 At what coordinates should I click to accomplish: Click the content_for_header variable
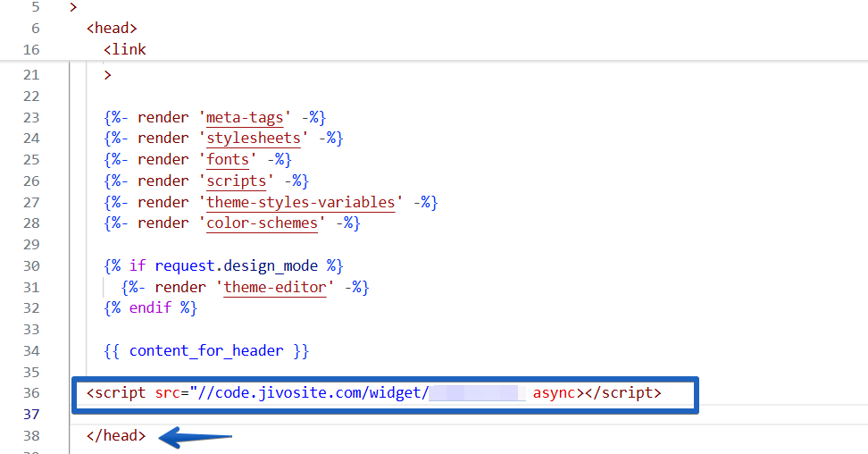[206, 351]
